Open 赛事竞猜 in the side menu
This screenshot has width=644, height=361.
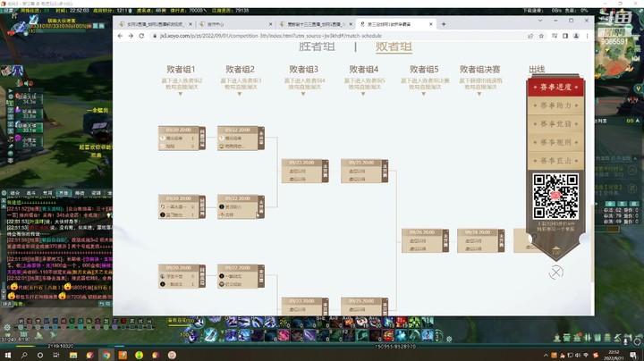pos(555,124)
